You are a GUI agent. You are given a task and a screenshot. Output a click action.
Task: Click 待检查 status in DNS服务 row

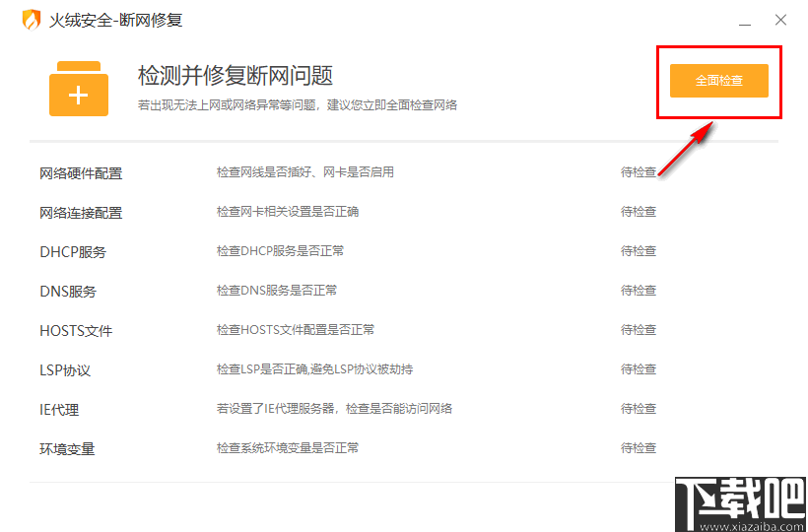click(x=639, y=291)
